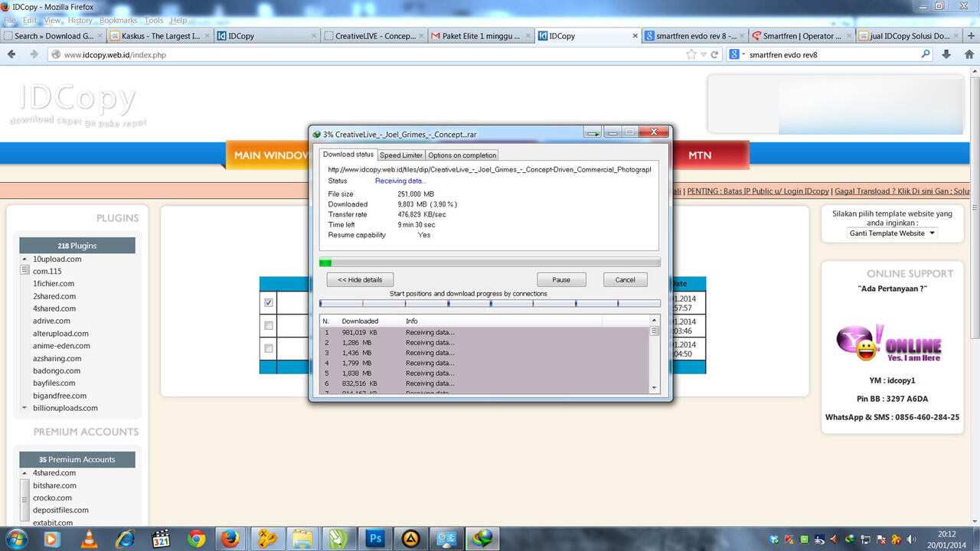Click Firefox forward arrow button

(34, 54)
